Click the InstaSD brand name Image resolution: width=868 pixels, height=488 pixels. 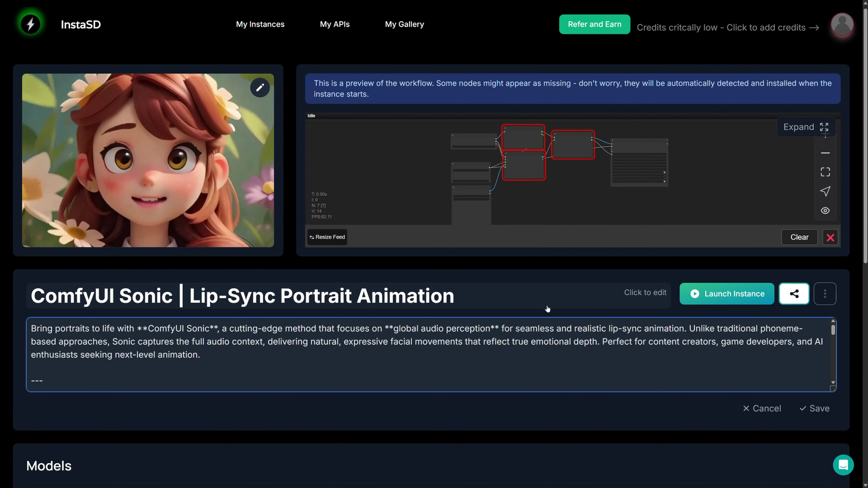(x=81, y=24)
